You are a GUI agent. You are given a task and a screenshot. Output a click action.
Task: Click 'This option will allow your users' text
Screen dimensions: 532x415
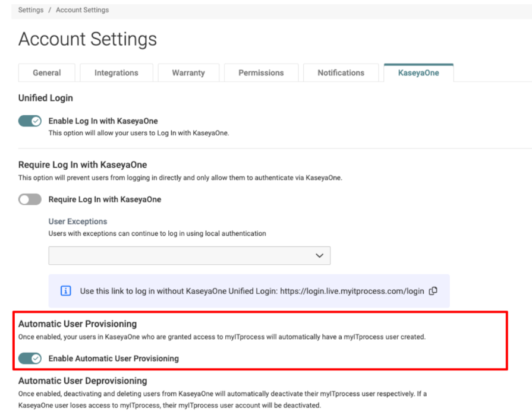coord(138,133)
